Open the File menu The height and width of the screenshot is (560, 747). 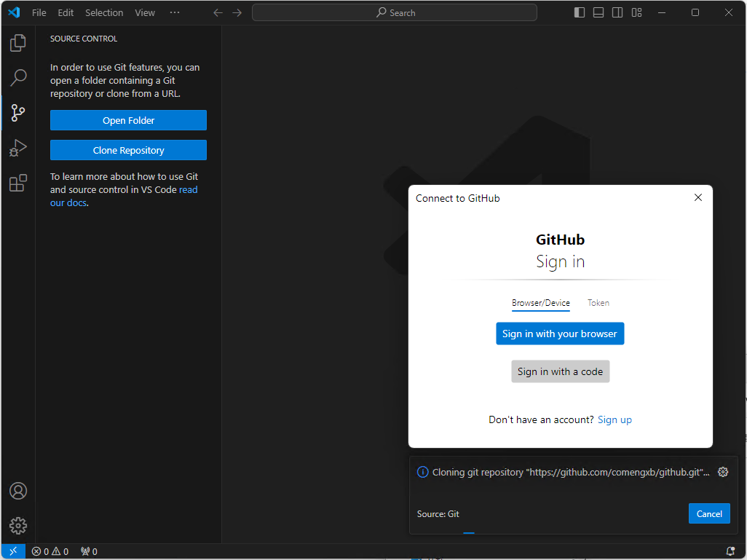(x=39, y=13)
